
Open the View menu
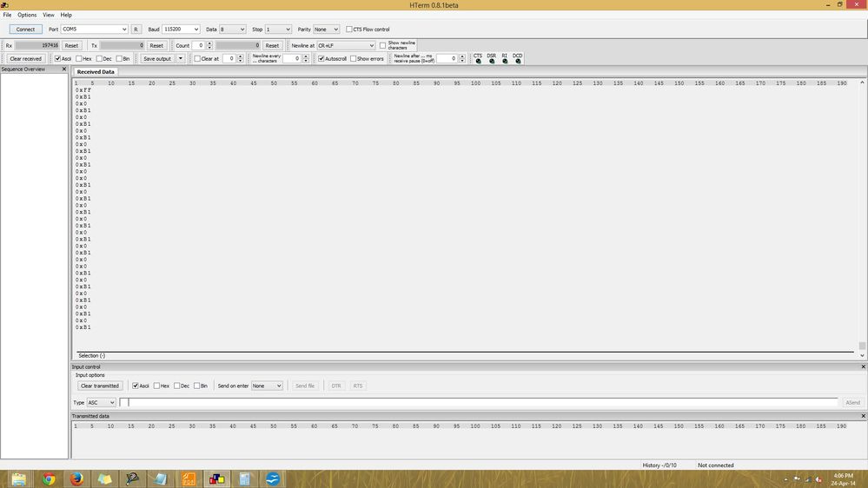tap(49, 15)
